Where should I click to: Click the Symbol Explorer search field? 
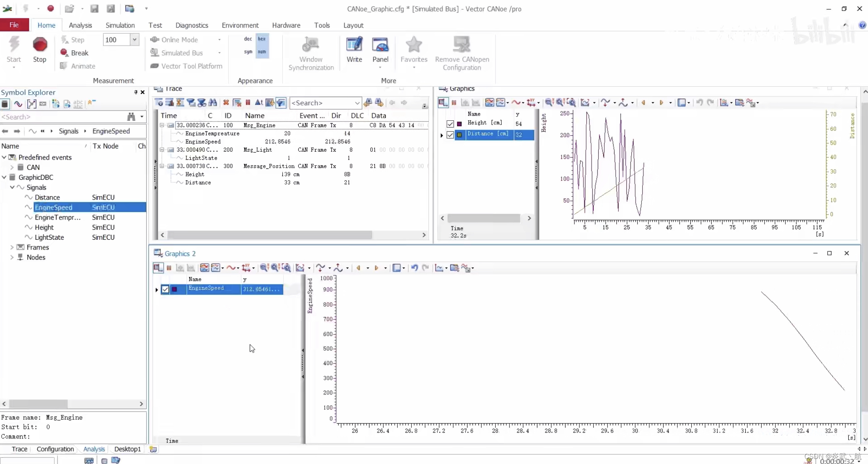pos(63,117)
